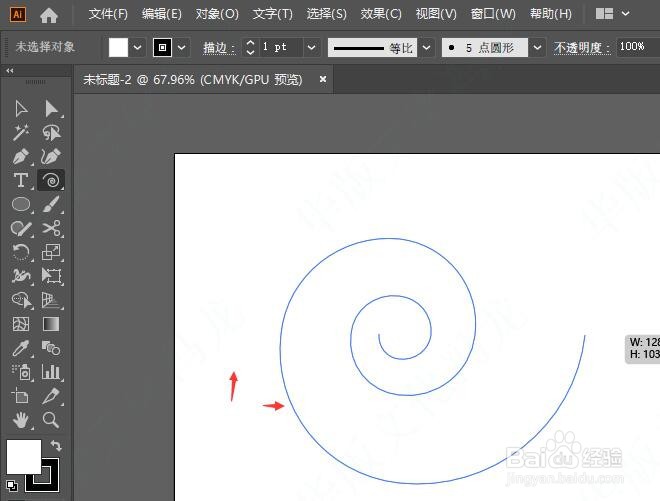Swap fill and stroke colors
Image resolution: width=660 pixels, height=501 pixels.
click(56, 445)
